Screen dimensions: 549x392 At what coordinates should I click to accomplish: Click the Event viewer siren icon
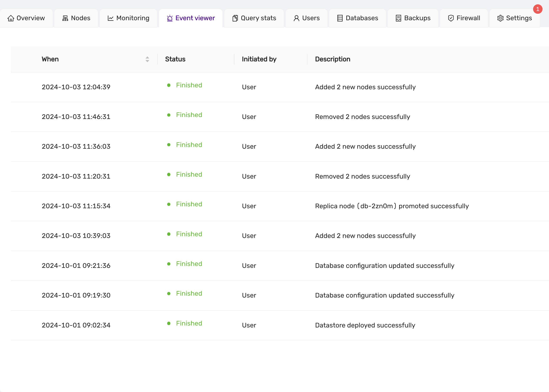point(170,18)
